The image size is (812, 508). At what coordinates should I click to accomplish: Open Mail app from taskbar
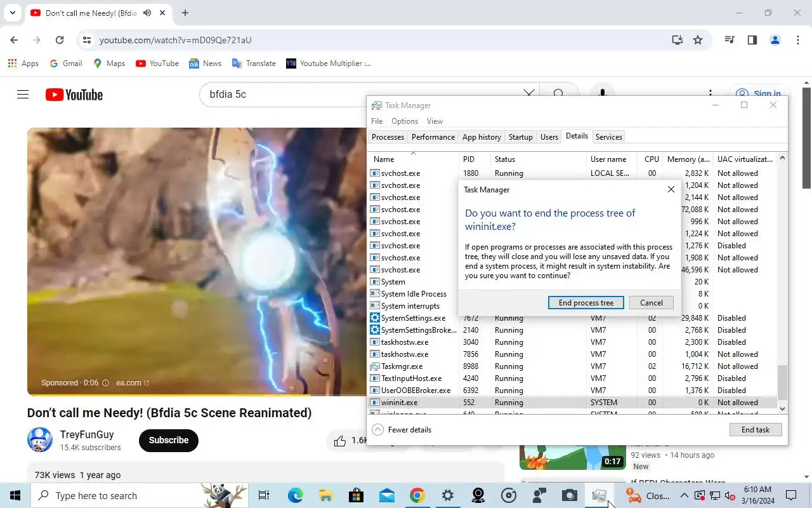pos(386,495)
